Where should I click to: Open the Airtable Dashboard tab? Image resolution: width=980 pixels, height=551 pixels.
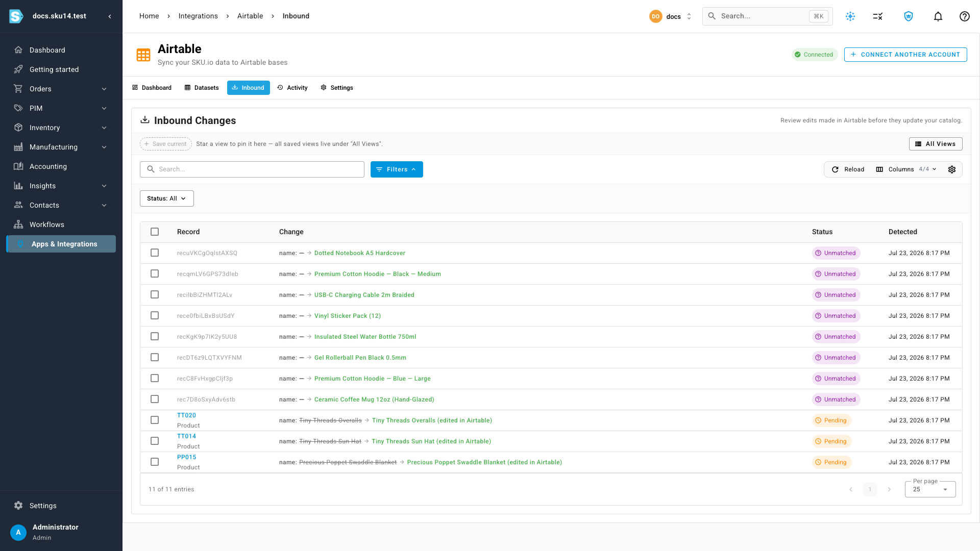click(x=152, y=88)
